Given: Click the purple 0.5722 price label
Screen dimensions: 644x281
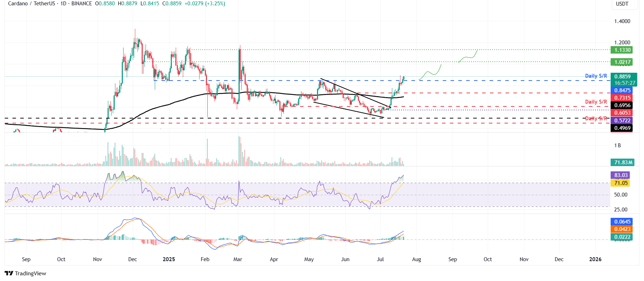Looking at the screenshot, I should [x=622, y=121].
